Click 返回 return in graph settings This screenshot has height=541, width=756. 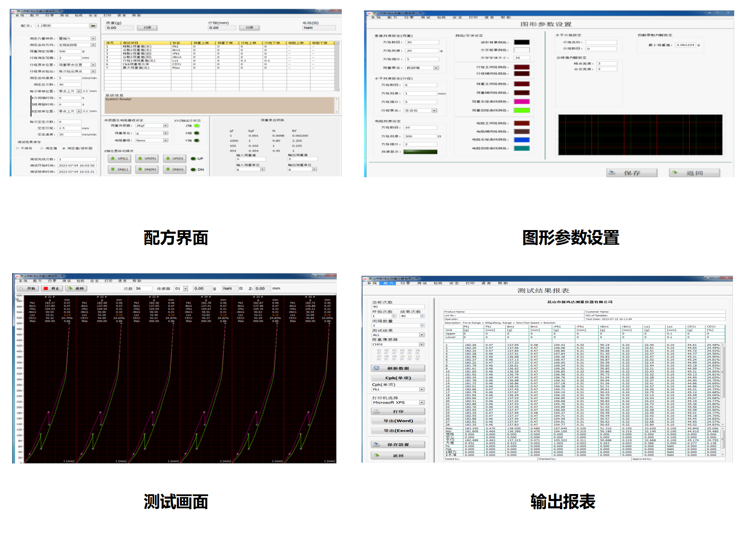click(x=694, y=173)
